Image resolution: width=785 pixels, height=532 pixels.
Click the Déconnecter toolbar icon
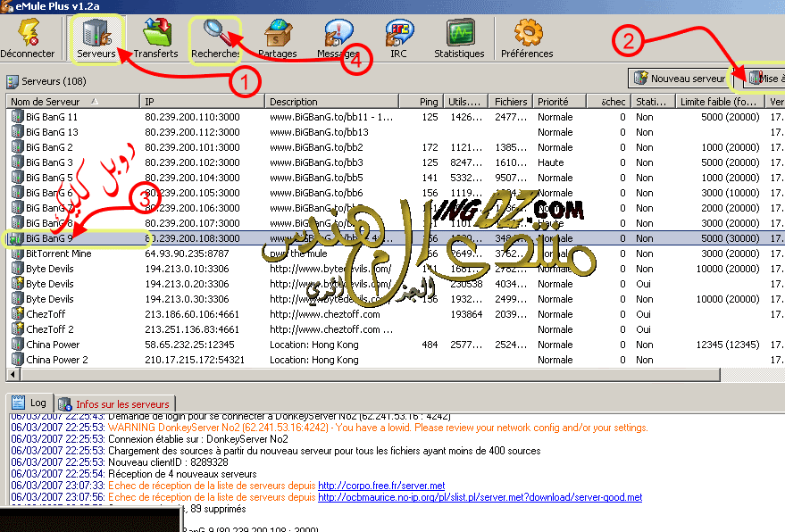click(x=27, y=38)
